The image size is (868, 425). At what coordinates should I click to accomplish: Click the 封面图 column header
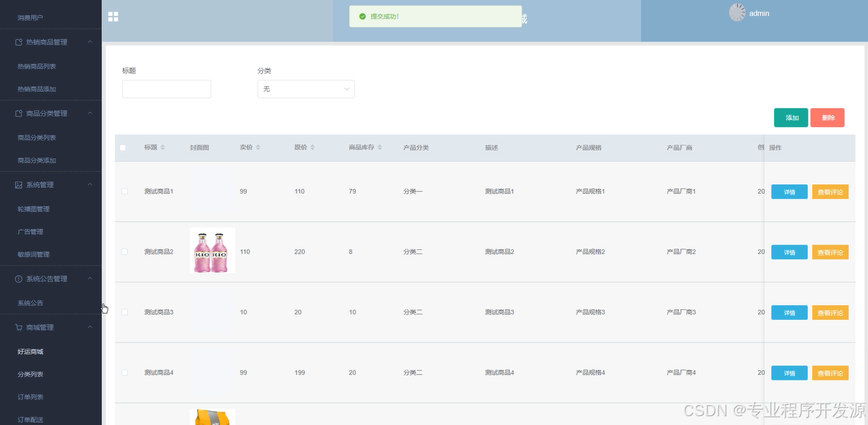199,147
